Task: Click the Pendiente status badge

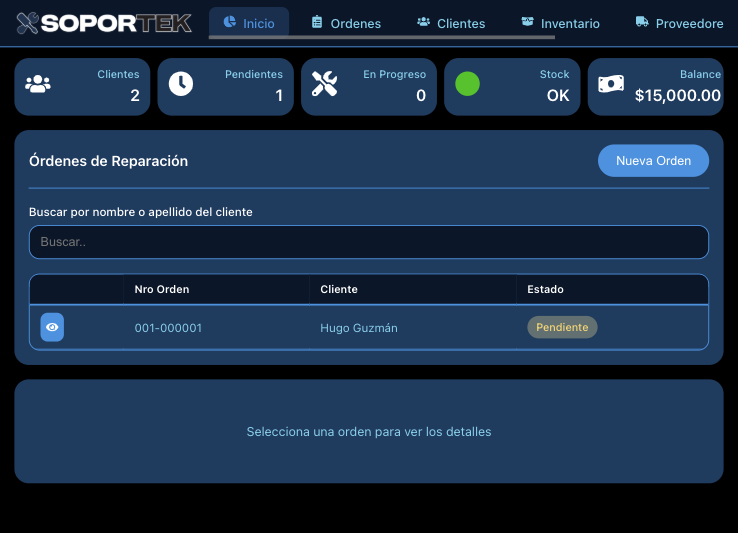Action: (562, 327)
